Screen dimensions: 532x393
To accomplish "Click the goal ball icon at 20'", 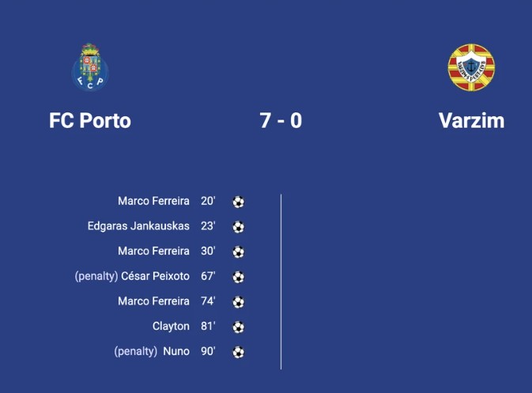I will point(238,202).
